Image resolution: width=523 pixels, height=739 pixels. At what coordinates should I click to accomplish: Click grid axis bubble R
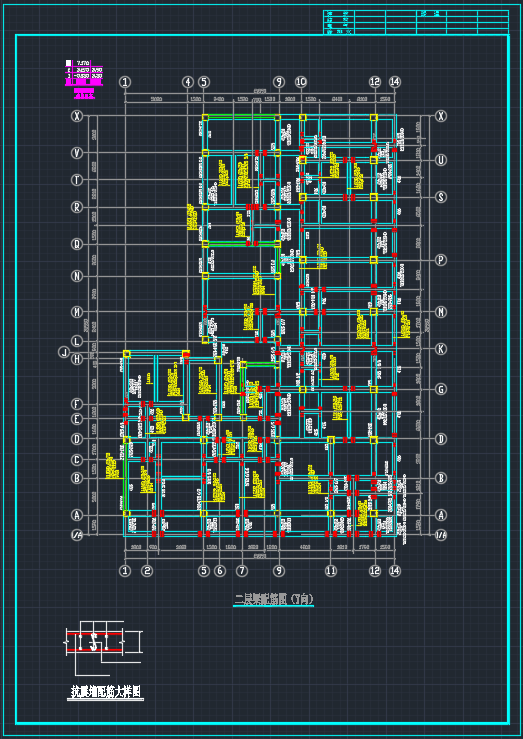pos(77,207)
